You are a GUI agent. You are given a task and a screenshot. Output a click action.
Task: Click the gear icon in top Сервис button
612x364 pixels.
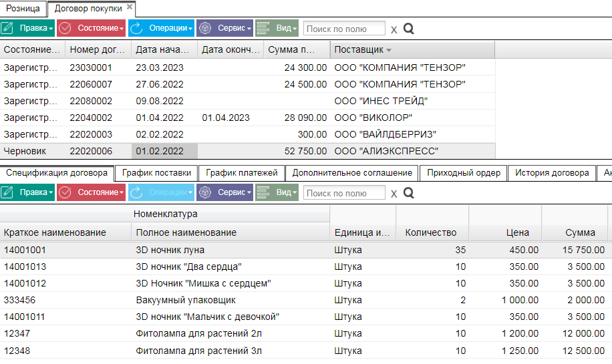point(205,28)
